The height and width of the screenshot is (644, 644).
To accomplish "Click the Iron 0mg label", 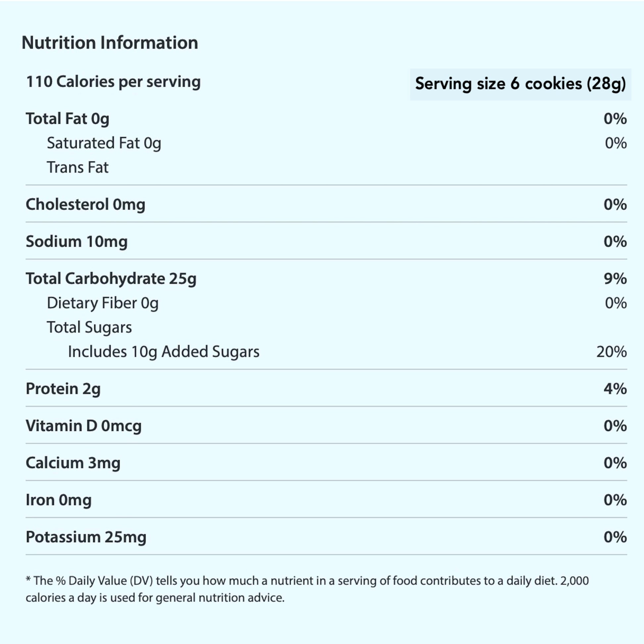I will click(58, 500).
